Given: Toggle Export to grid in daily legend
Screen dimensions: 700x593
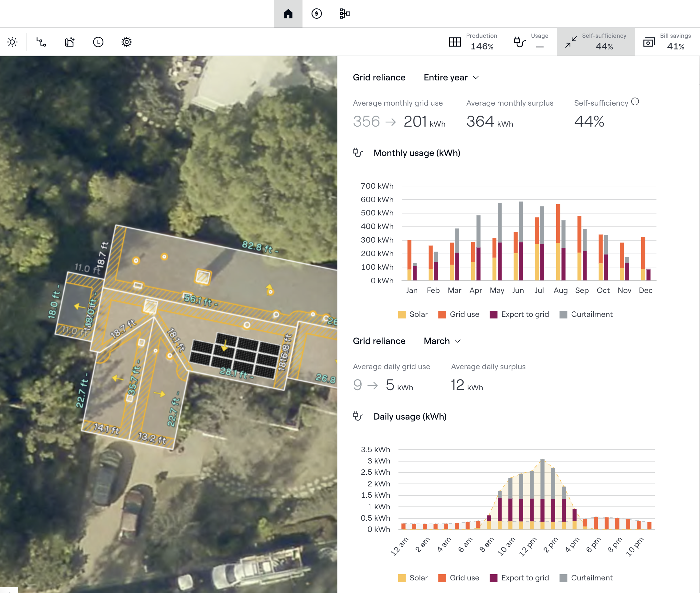Looking at the screenshot, I should click(x=519, y=578).
